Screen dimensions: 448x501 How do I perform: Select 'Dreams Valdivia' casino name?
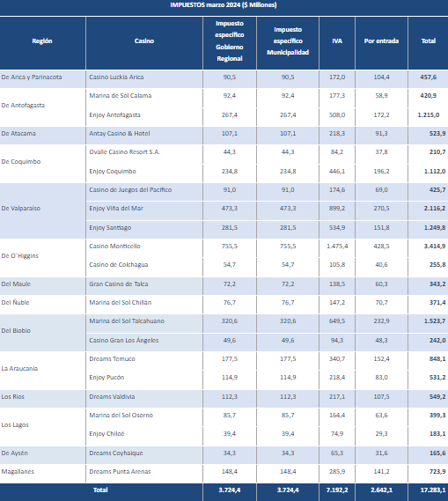pos(112,396)
